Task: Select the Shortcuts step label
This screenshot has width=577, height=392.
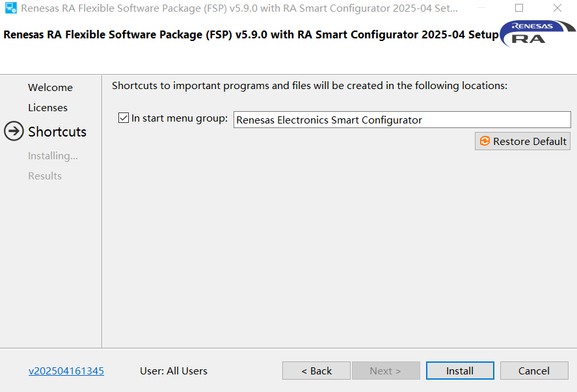Action: pos(57,132)
